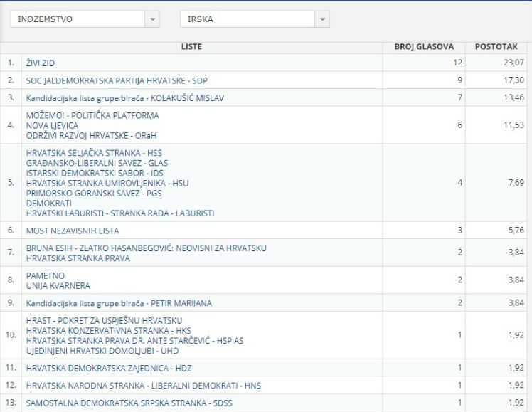Select HRVATSKA STRANKA UMIROVLJENIKA - HSU text
Viewport: 532px width, 412px height.
pos(107,184)
